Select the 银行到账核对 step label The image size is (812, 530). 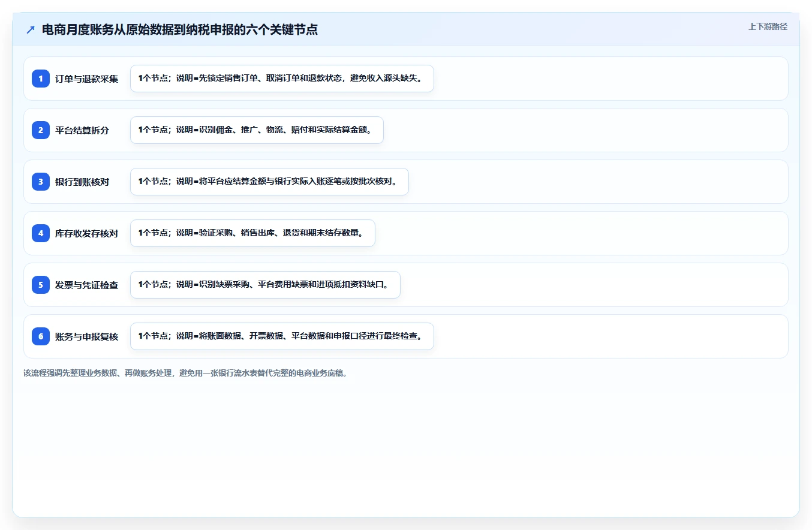tap(82, 182)
